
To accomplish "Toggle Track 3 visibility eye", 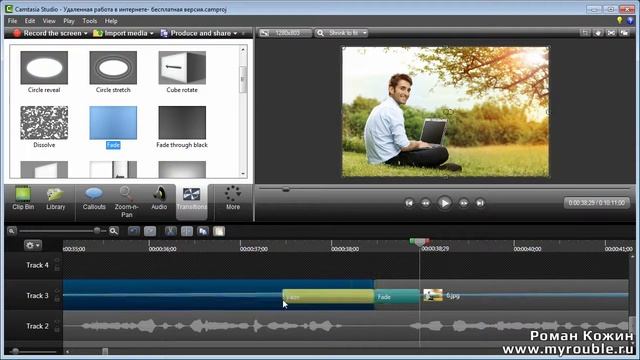I will (57, 291).
